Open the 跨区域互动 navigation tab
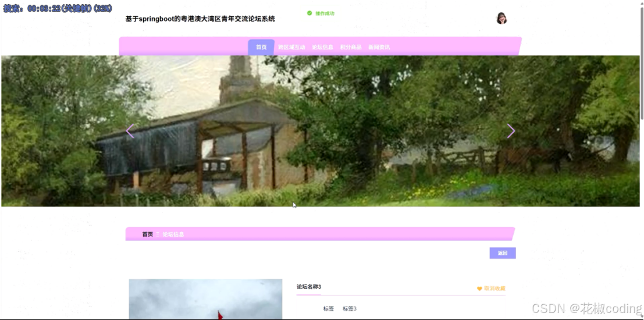The width and height of the screenshot is (644, 320). (291, 47)
